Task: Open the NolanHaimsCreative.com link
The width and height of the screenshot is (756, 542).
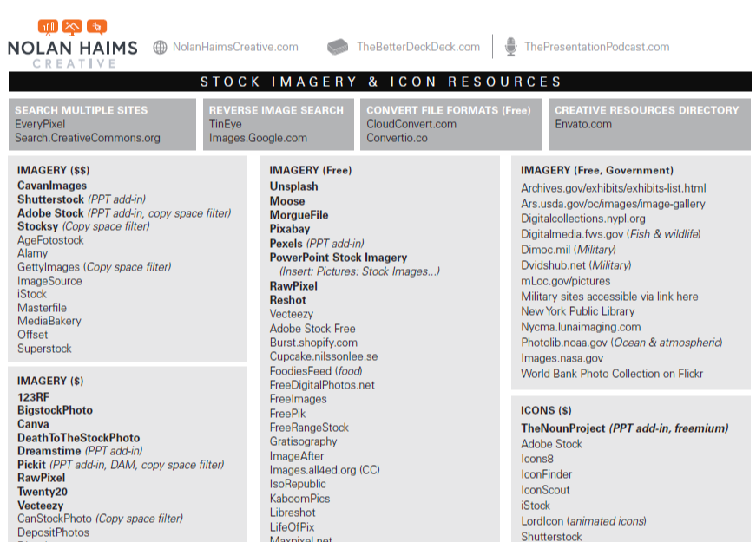Action: click(x=235, y=47)
